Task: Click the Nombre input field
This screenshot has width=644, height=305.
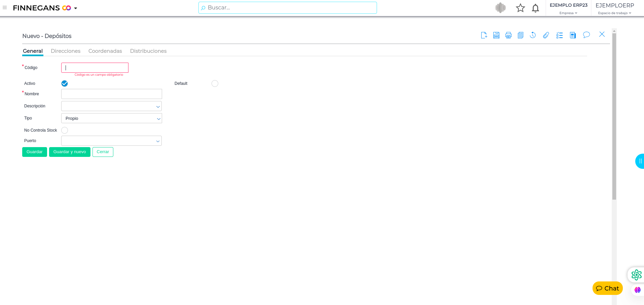Action: pos(112,94)
